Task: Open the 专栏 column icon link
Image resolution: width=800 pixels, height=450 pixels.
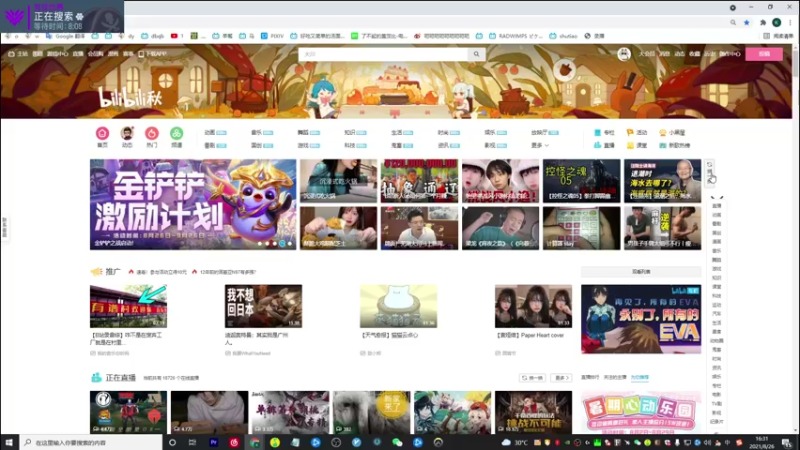Action: [604, 132]
